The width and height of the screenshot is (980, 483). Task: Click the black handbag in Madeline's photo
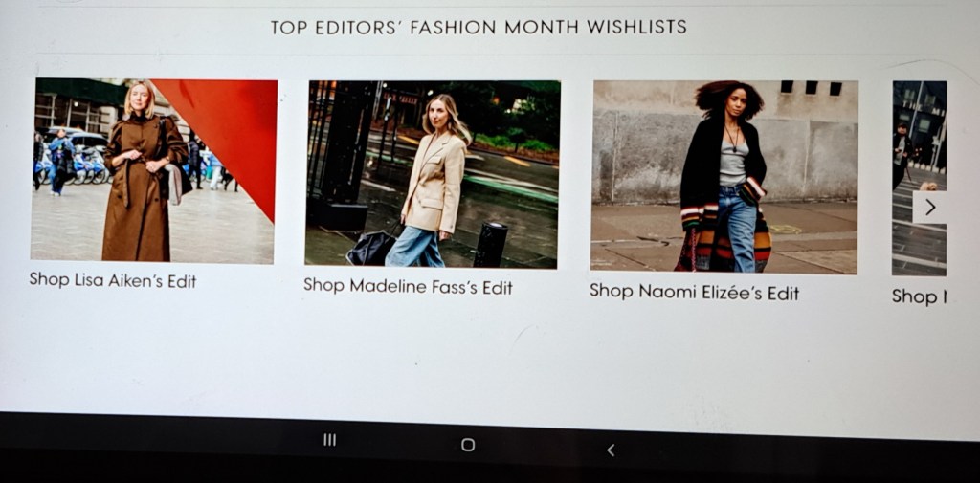(372, 248)
